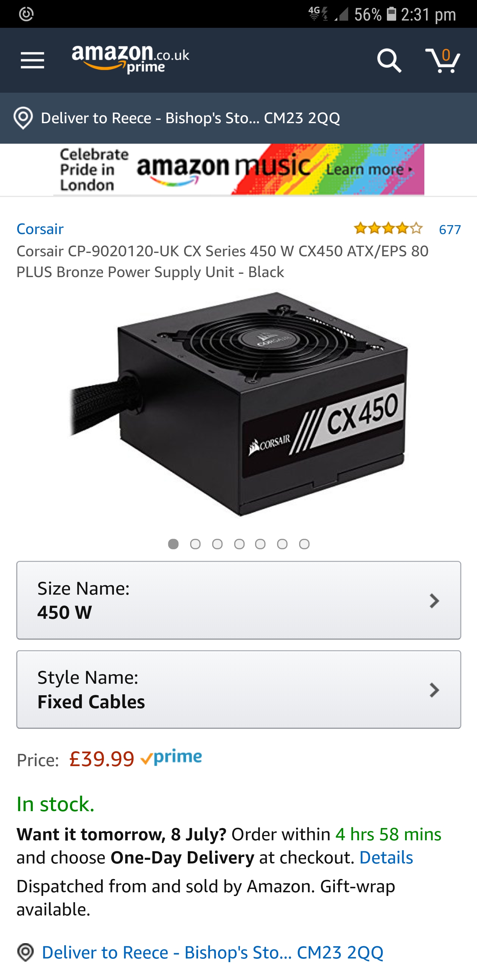Tap the location pin in delivery bar
Screen dimensions: 477x980
(23, 118)
